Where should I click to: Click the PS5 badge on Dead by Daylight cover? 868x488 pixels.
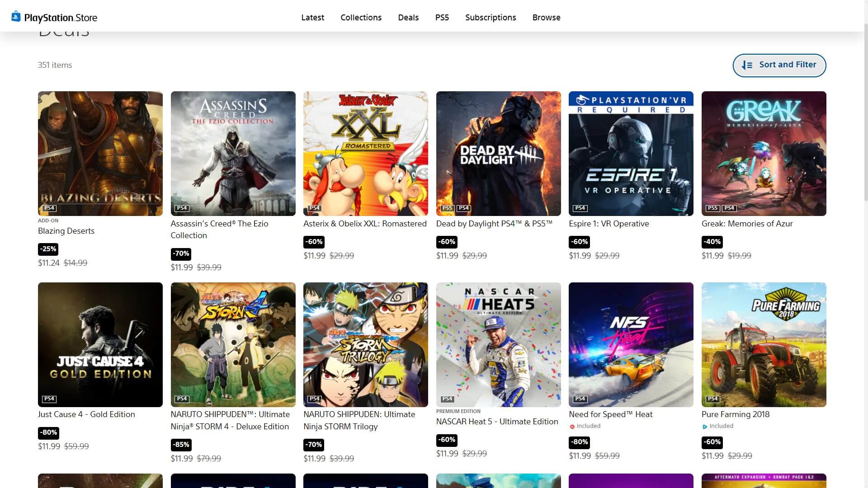point(447,208)
